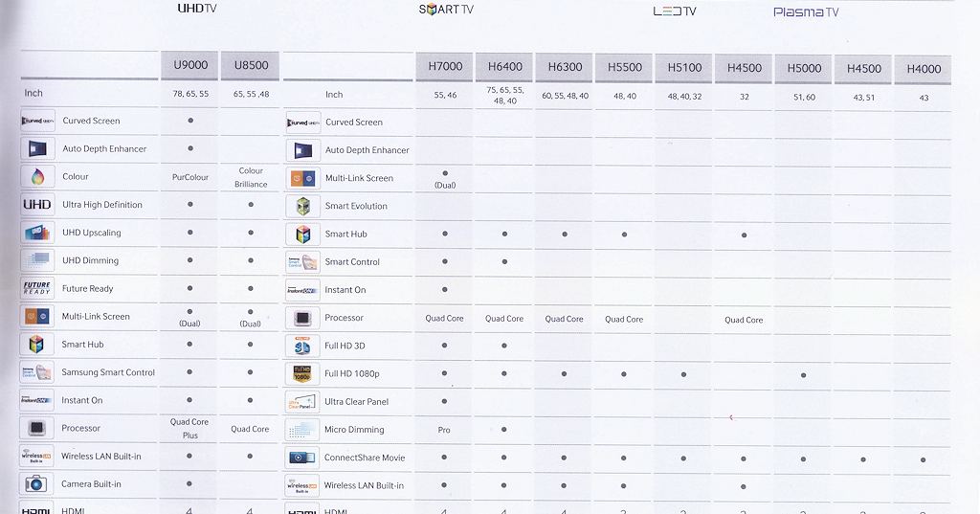Image resolution: width=980 pixels, height=514 pixels.
Task: Click the Wireless LAN Built-in icon in the UHD TV list
Action: (x=37, y=456)
